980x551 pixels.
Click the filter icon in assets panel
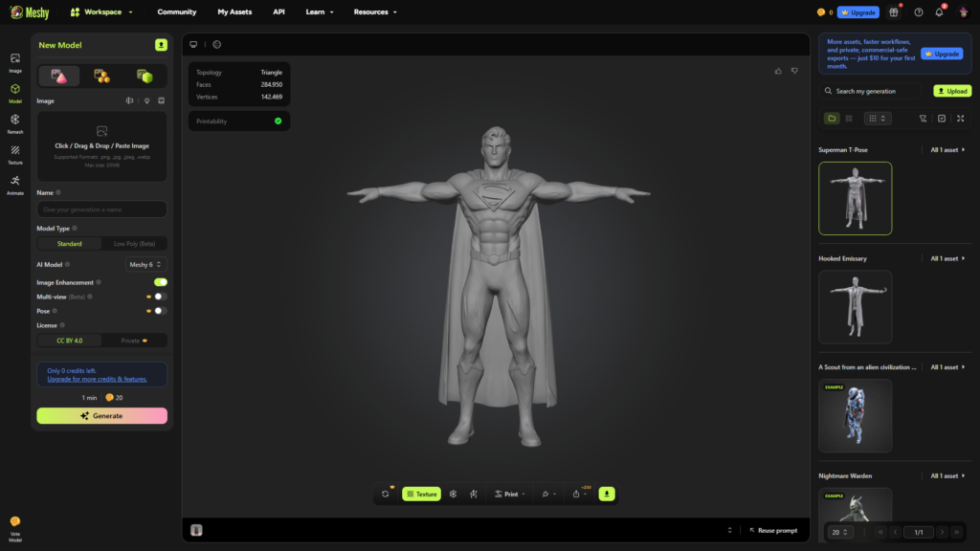click(x=923, y=119)
